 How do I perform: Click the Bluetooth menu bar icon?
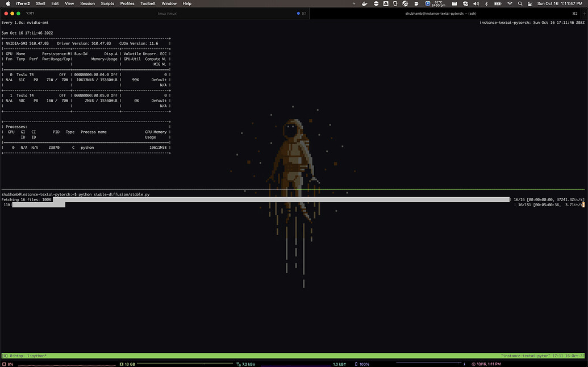pyautogui.click(x=487, y=3)
